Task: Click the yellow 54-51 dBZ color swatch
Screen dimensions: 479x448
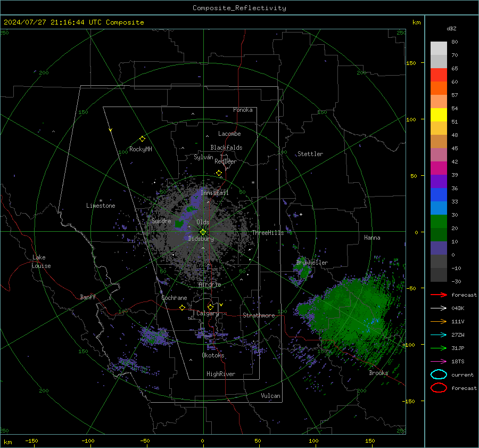Action: (439, 115)
